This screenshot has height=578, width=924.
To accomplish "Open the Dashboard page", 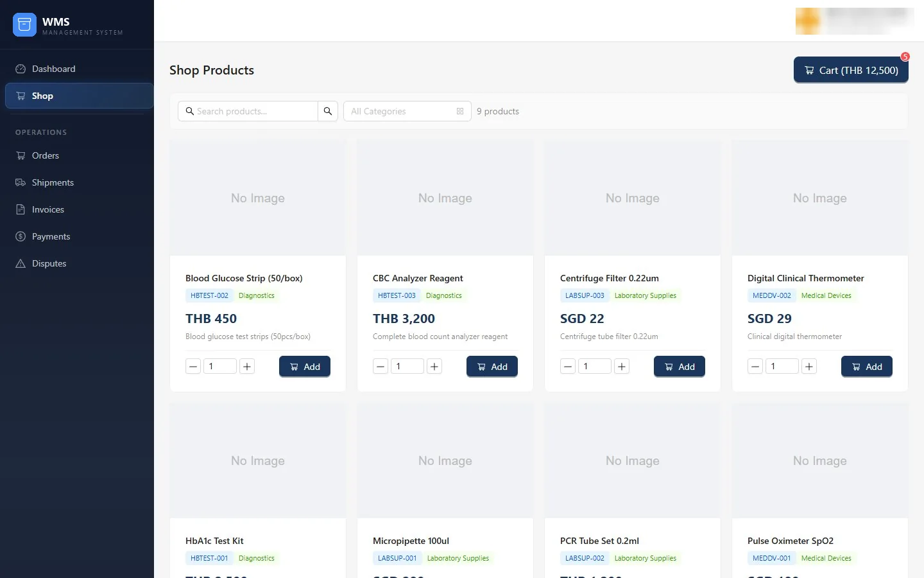I will tap(79, 69).
